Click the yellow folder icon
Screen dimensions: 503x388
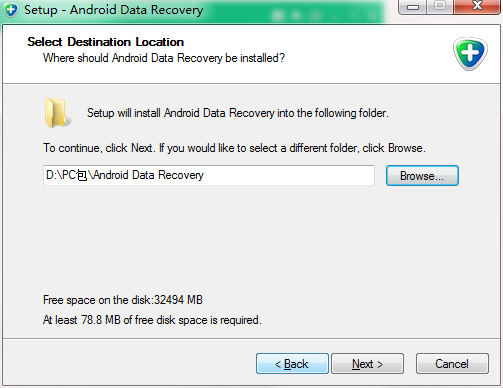pos(57,113)
